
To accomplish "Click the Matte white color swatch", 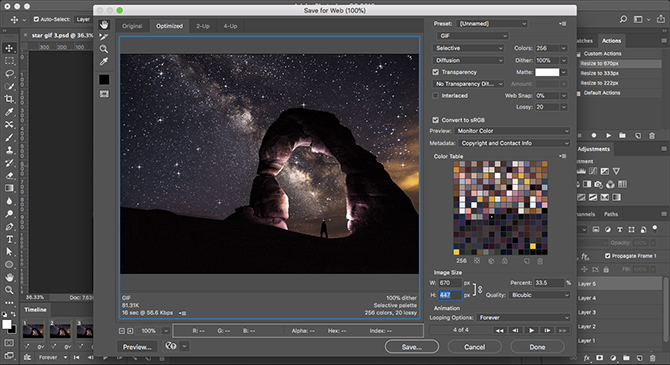I will point(547,72).
